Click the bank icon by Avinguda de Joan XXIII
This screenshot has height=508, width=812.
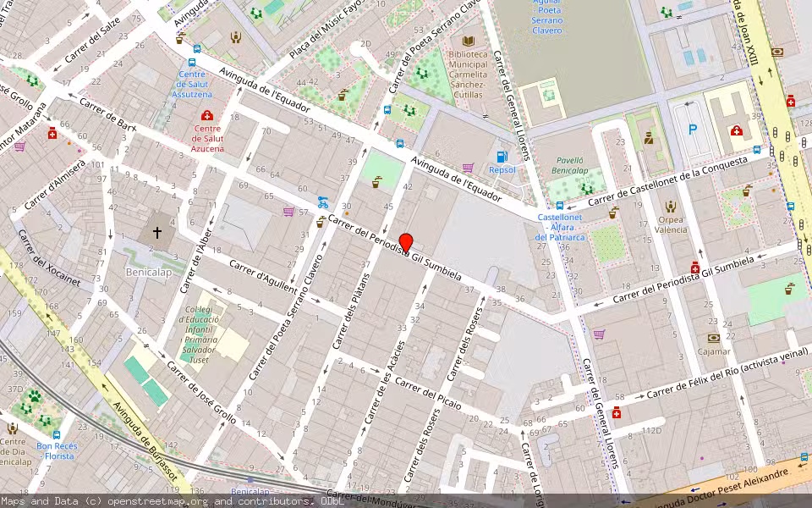(776, 52)
